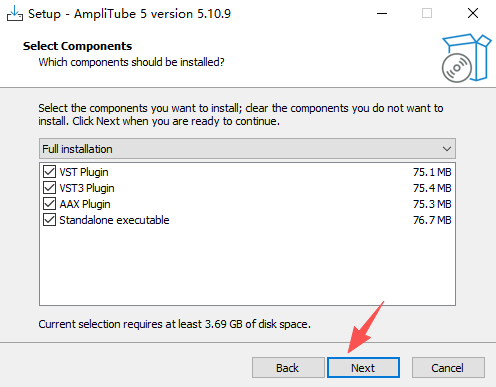Screen dimensions: 496x387
Task: Minimize the setup window
Action: pos(382,14)
